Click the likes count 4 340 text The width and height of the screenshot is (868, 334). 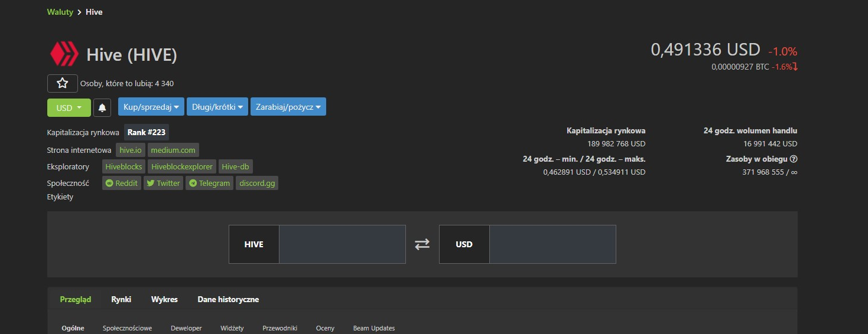pyautogui.click(x=127, y=84)
